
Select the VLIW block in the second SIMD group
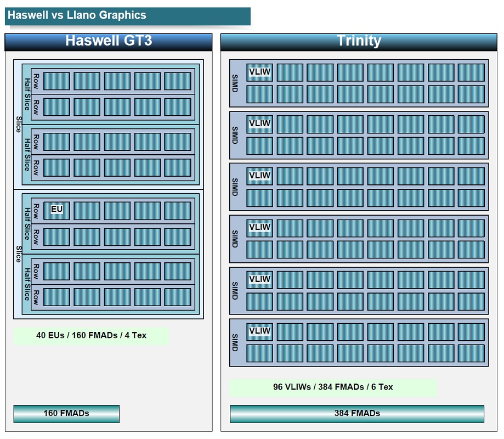pyautogui.click(x=259, y=124)
